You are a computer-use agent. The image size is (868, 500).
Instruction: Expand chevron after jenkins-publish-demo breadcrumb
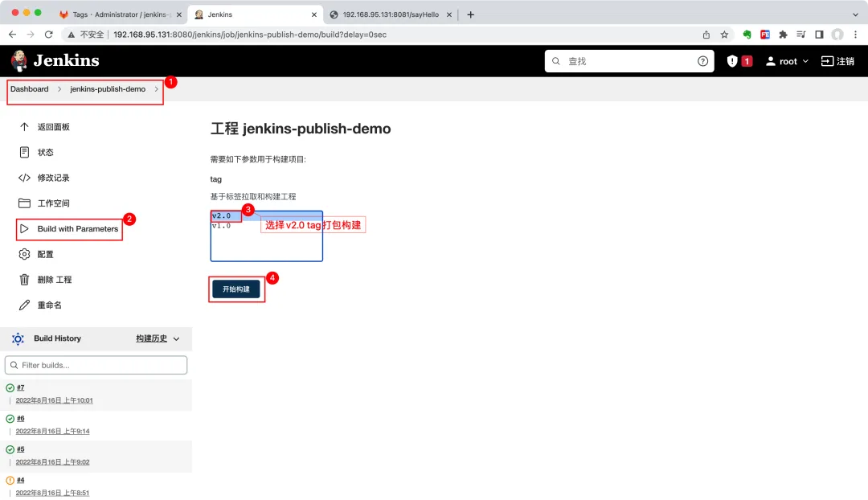pyautogui.click(x=157, y=89)
